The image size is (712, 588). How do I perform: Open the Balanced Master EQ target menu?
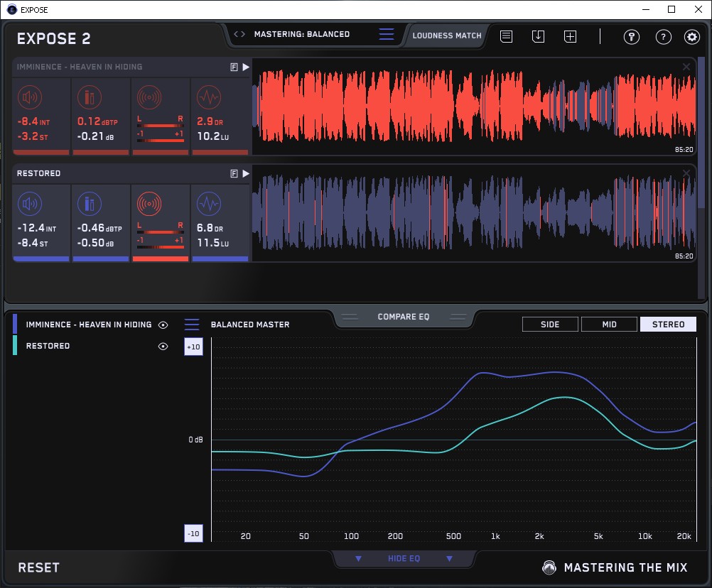(x=192, y=325)
